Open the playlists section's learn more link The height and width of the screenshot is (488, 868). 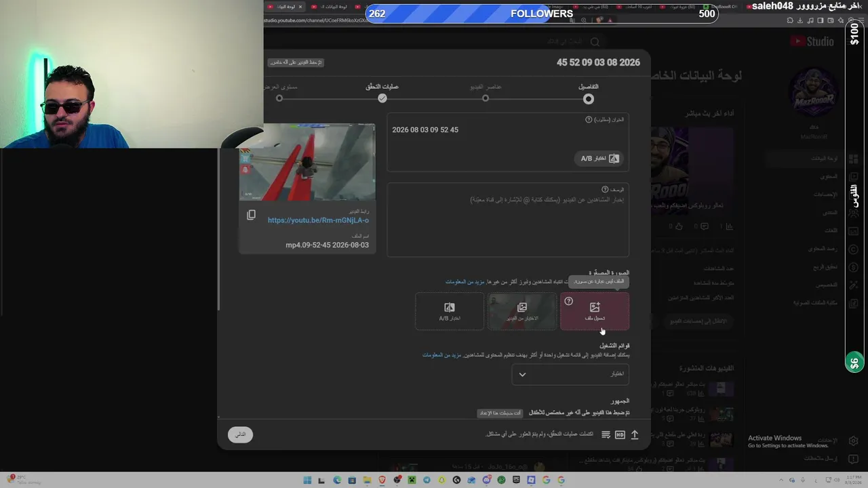pos(441,355)
